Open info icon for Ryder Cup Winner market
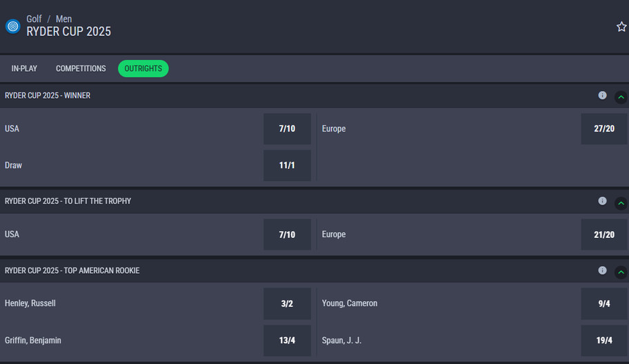The image size is (629, 364). 602,95
